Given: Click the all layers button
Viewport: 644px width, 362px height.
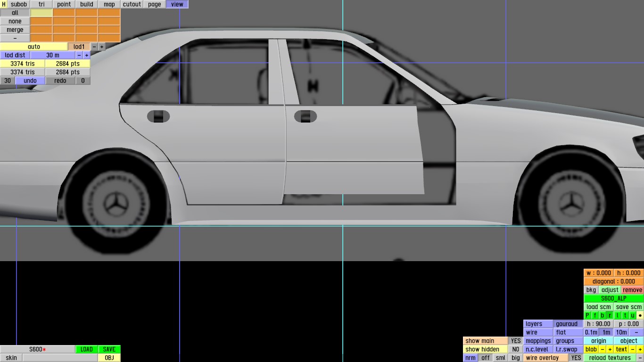Looking at the screenshot, I should click(15, 13).
